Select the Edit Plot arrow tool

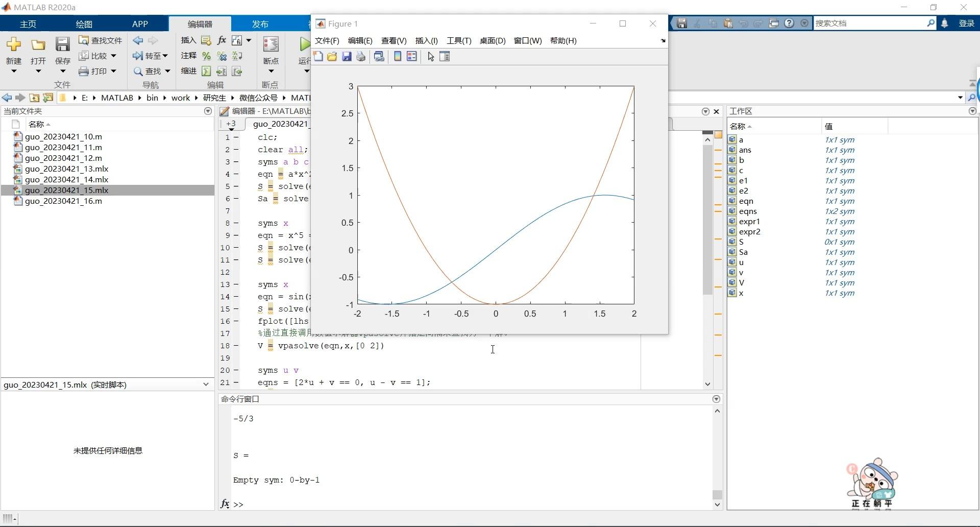431,57
